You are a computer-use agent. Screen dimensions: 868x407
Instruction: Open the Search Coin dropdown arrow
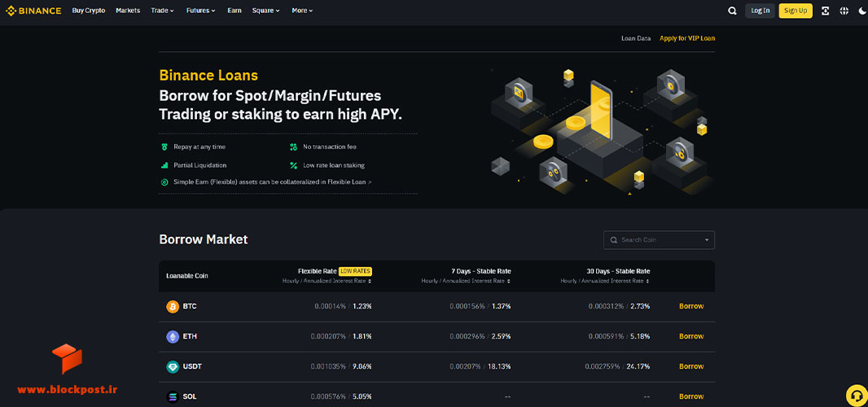point(707,240)
